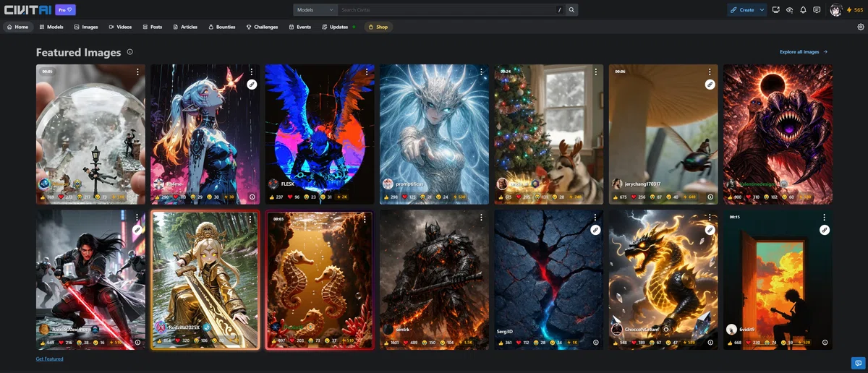Click the Featured Images info icon
Image resolution: width=868 pixels, height=373 pixels.
129,52
